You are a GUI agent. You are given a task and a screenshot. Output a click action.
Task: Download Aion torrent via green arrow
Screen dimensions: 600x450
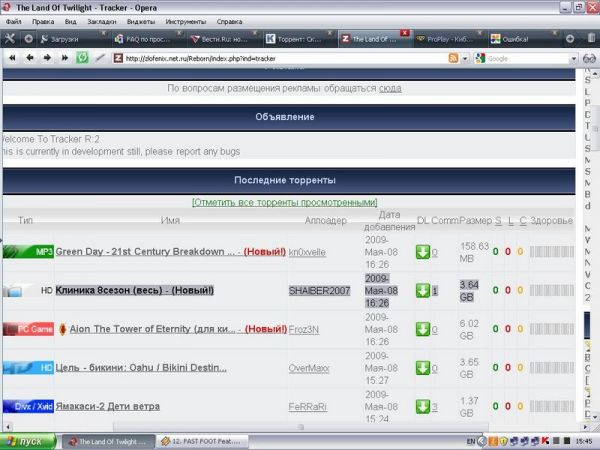click(x=423, y=329)
